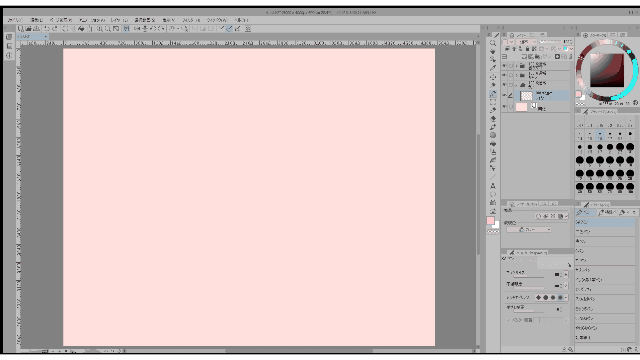Image resolution: width=640 pixels, height=360 pixels.
Task: Select the straight Line figure tool
Action: click(x=493, y=177)
